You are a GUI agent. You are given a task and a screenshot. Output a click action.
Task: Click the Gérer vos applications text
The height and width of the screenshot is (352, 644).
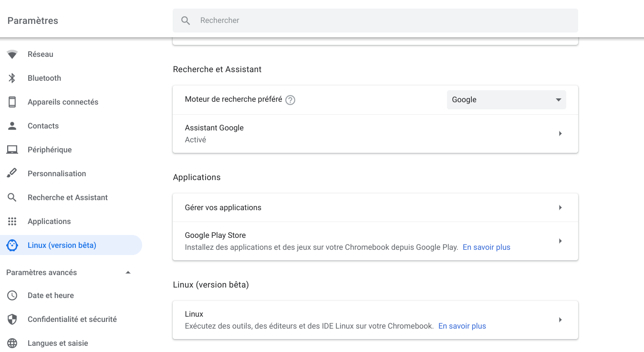(223, 208)
